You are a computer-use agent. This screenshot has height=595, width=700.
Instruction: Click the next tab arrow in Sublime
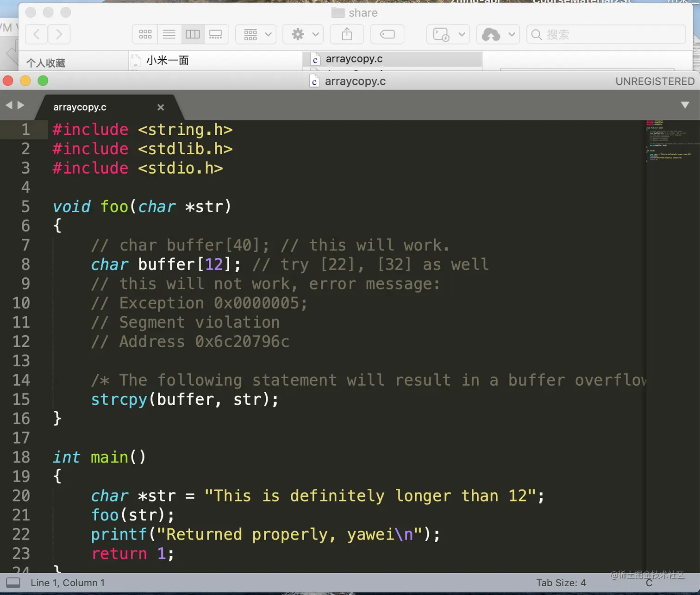point(20,106)
